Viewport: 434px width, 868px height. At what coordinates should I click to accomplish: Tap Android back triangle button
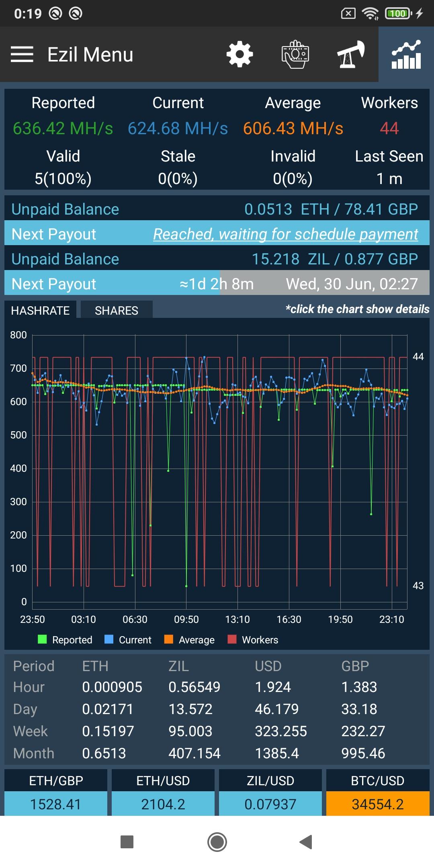[306, 841]
